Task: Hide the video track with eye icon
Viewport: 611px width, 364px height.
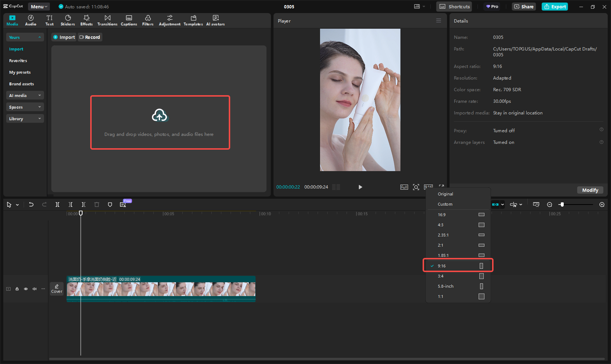Action: [26, 289]
